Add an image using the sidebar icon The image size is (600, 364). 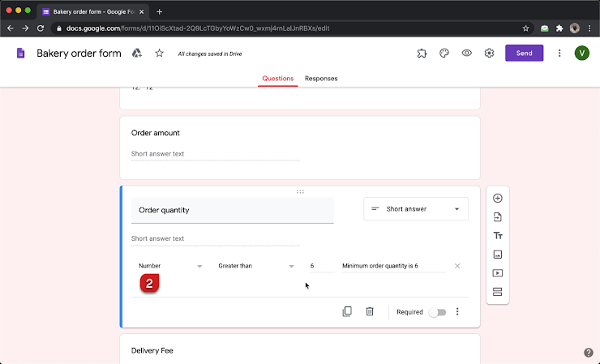pos(497,255)
